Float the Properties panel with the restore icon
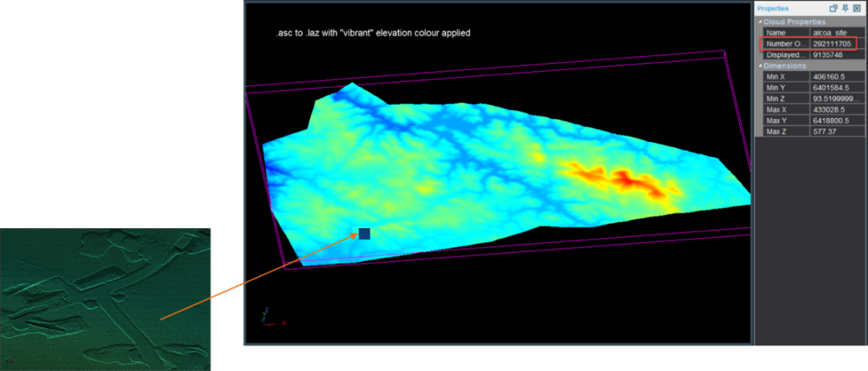Viewport: 868px width, 371px height. [833, 8]
